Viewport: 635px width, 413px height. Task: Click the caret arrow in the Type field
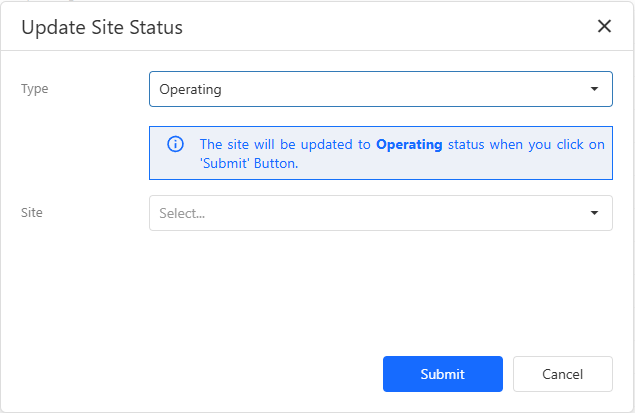coord(594,89)
